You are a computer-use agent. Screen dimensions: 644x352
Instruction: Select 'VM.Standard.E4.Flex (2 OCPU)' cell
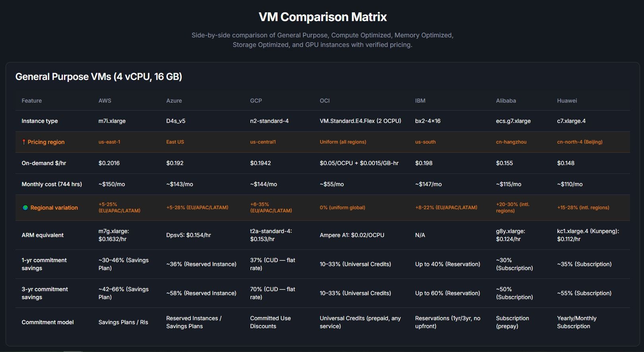(361, 121)
